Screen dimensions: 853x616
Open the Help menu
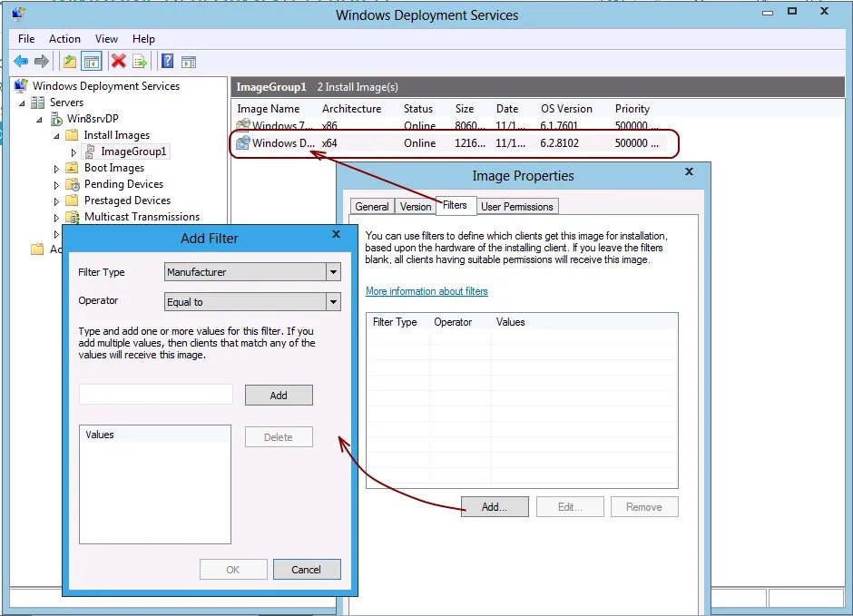click(x=143, y=39)
